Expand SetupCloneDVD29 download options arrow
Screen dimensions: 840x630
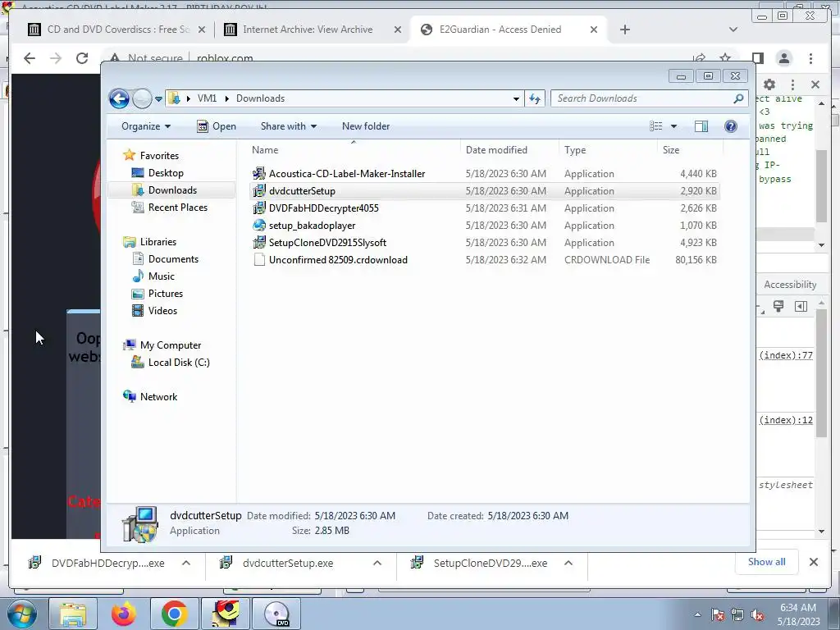click(568, 563)
